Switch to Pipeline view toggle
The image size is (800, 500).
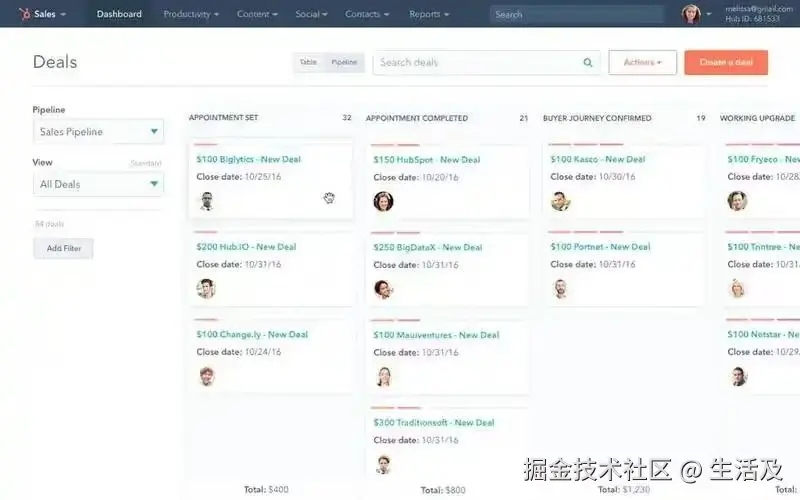pos(344,62)
